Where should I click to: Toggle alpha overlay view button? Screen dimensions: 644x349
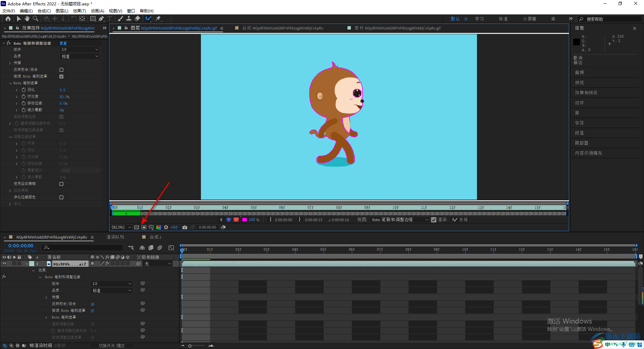coord(236,220)
